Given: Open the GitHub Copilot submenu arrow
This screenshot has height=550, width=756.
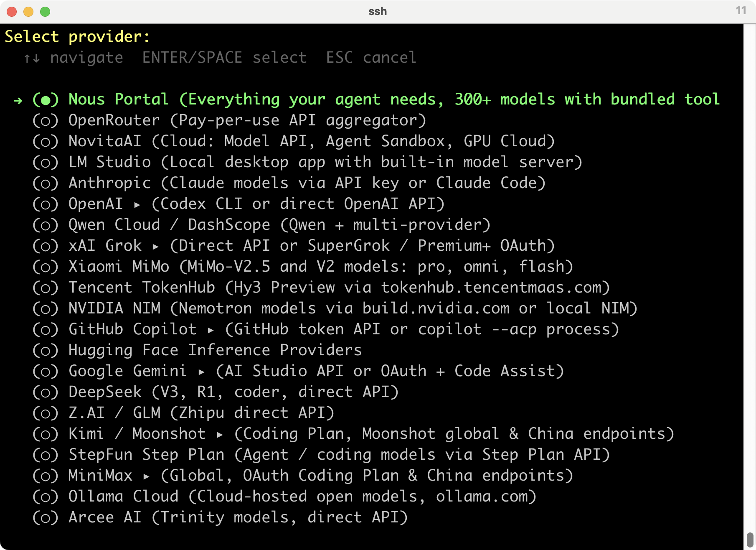Looking at the screenshot, I should (211, 330).
